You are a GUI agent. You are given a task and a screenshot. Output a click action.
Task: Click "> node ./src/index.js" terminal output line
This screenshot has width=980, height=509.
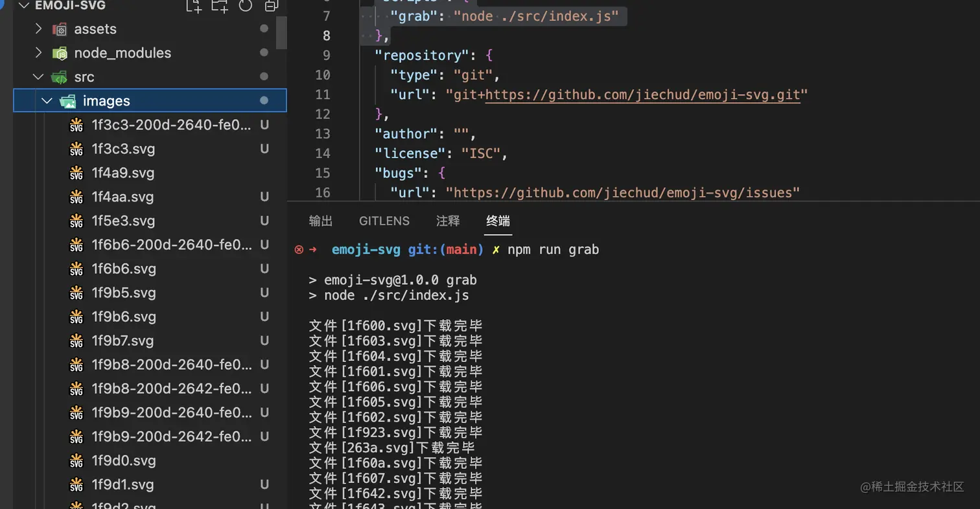(389, 296)
